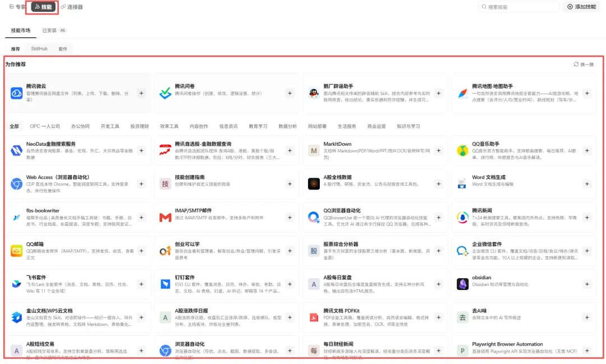This screenshot has width=606, height=364.
Task: Open the 腾讯微云 cloud icon
Action: point(17,93)
